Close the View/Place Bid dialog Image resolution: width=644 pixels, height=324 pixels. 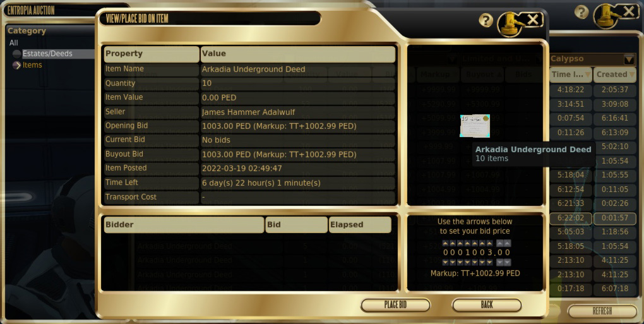click(x=534, y=20)
